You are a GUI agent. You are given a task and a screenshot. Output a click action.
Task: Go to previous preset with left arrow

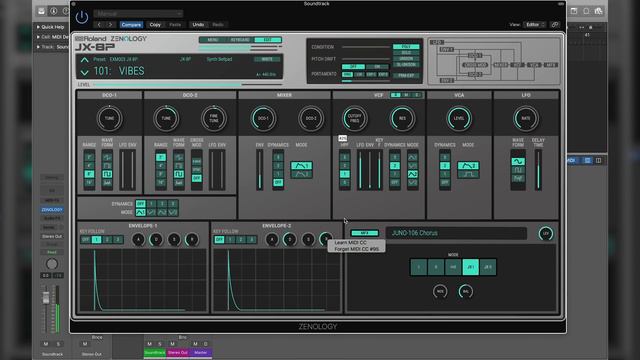pyautogui.click(x=99, y=25)
